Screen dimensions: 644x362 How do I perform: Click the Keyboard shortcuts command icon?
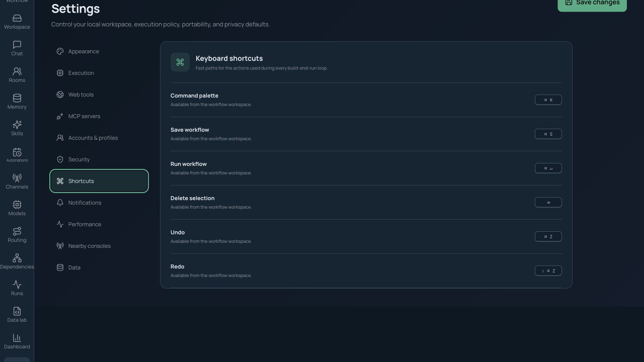(180, 62)
